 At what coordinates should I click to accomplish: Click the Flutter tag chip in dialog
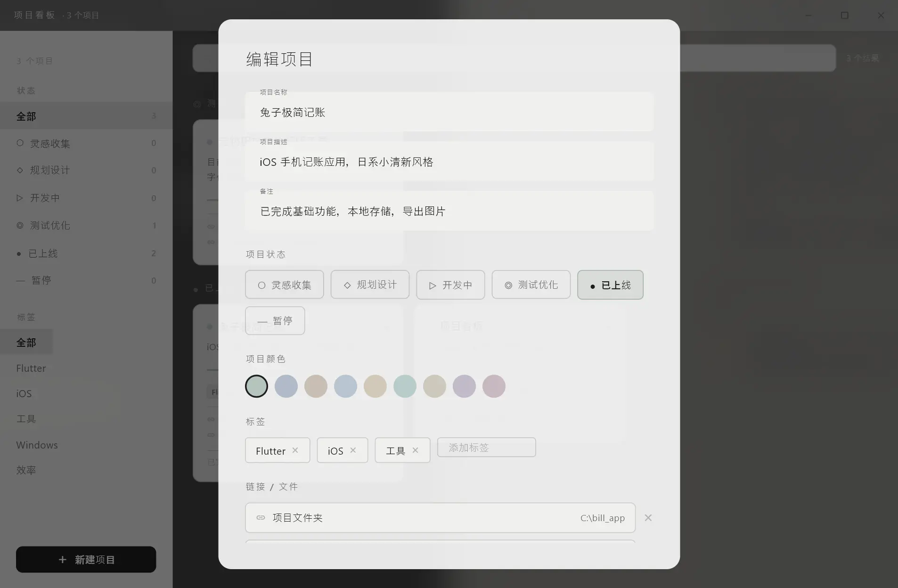pyautogui.click(x=278, y=450)
